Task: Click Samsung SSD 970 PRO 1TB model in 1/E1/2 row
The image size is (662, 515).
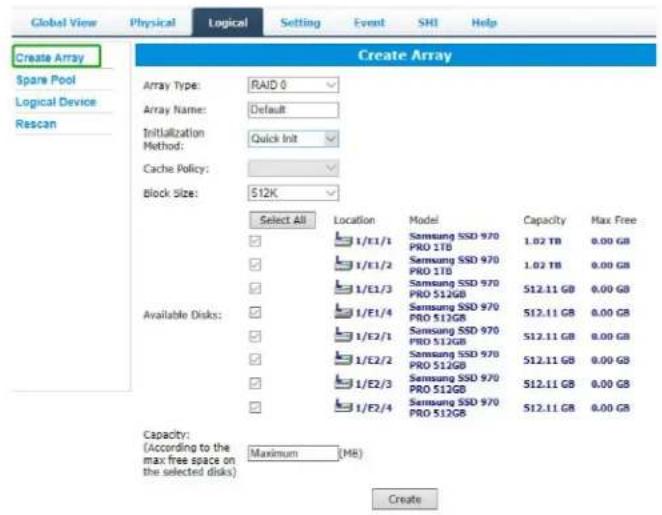Action: pyautogui.click(x=454, y=265)
